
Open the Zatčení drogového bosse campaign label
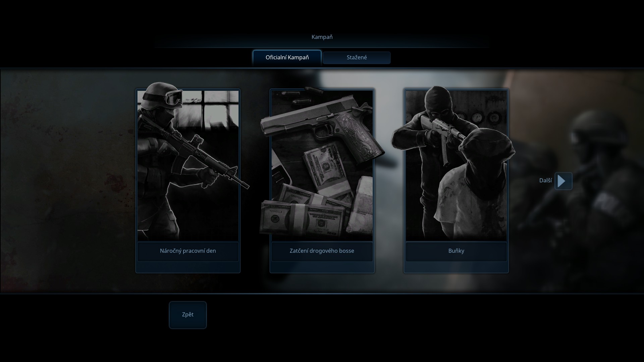click(322, 251)
